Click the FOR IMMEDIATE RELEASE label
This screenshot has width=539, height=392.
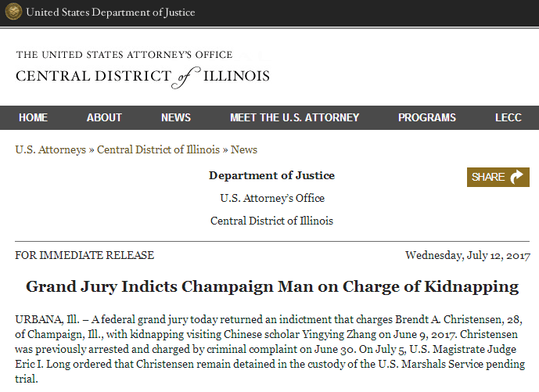(x=84, y=255)
